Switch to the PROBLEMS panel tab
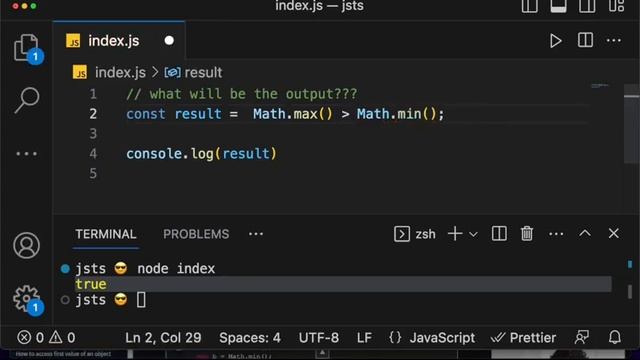The height and width of the screenshot is (360, 640). click(196, 234)
